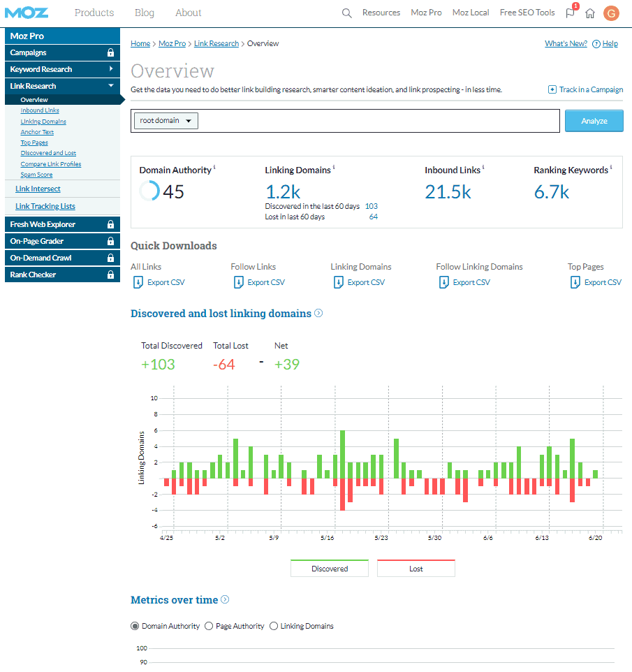This screenshot has height=672, width=632.
Task: Open Compare Link Profiles in sidebar
Action: [x=51, y=164]
